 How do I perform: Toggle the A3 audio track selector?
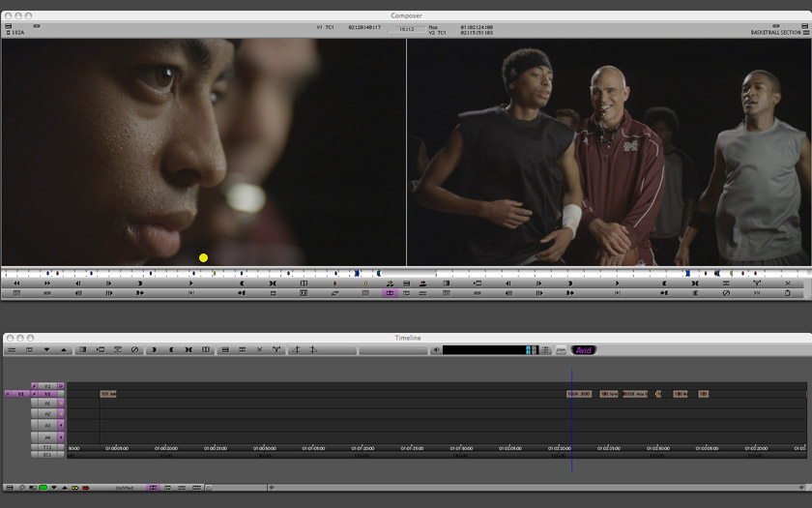click(46, 426)
